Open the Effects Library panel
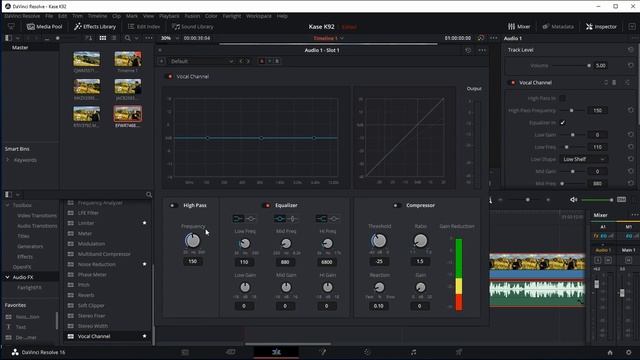The width and height of the screenshot is (640, 360). pyautogui.click(x=95, y=27)
